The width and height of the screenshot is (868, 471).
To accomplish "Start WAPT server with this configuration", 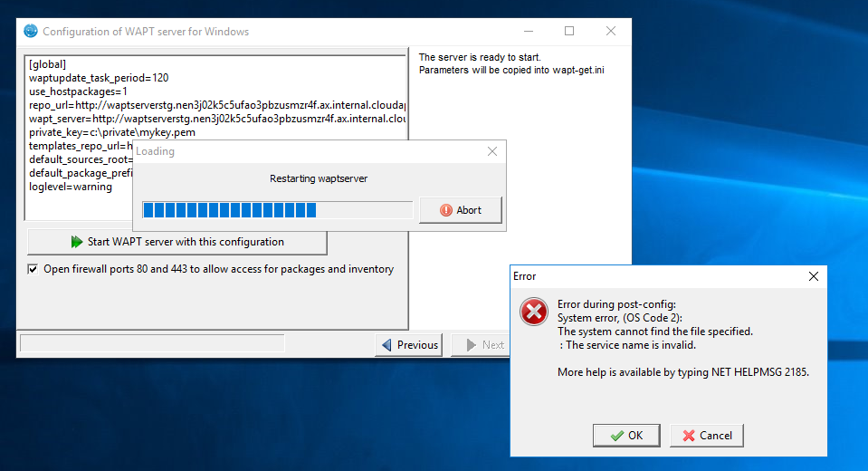I will (177, 242).
